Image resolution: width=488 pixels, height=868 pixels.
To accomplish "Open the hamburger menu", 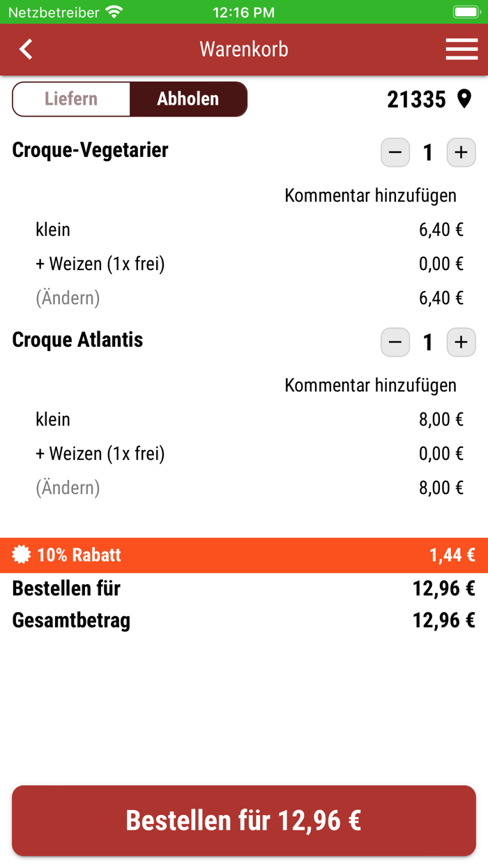I will (x=461, y=49).
